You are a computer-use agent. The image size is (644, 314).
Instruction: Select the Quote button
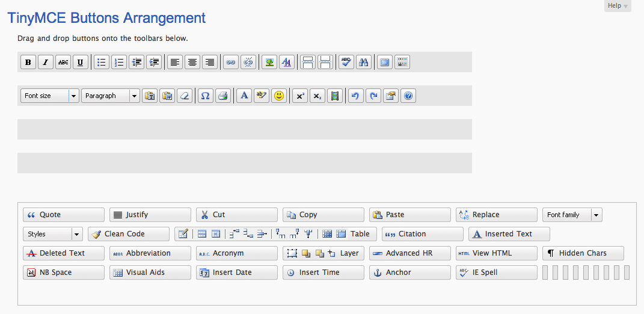[x=64, y=215]
